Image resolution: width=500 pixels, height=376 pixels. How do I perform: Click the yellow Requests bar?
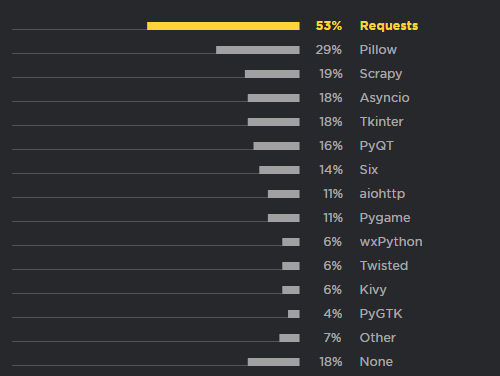pos(223,26)
